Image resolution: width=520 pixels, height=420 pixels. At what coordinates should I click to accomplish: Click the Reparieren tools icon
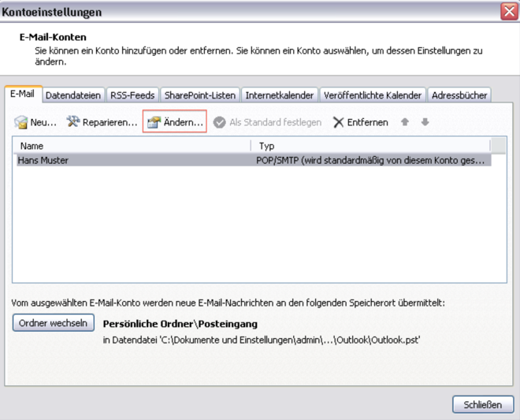point(73,122)
